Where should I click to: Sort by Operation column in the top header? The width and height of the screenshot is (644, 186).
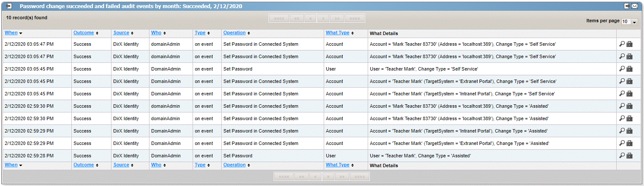(234, 33)
